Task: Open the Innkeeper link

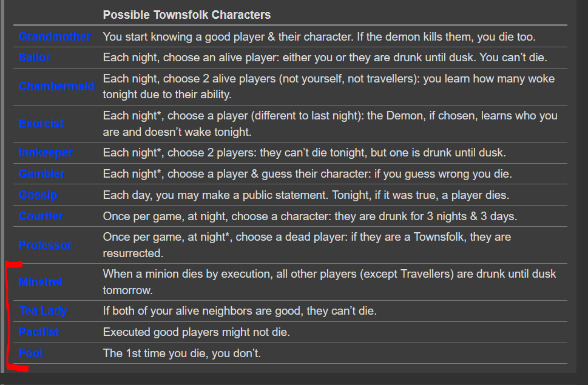Action: pos(46,152)
